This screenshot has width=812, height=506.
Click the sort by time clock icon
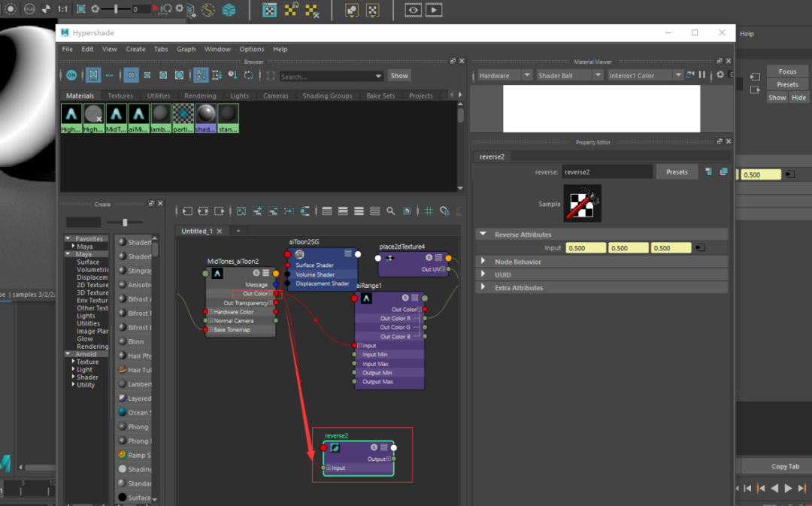[233, 76]
